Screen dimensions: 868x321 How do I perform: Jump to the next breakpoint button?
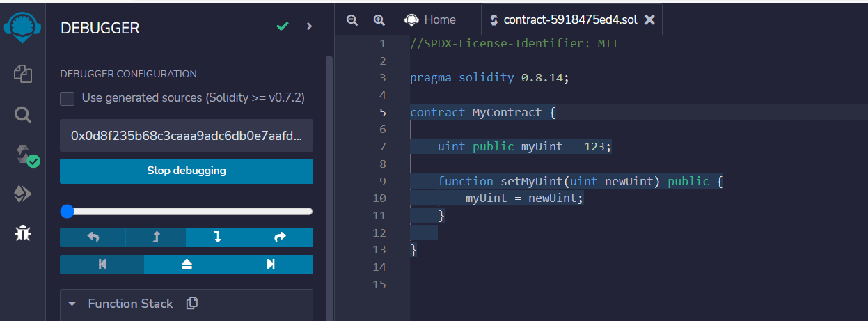pyautogui.click(x=271, y=265)
